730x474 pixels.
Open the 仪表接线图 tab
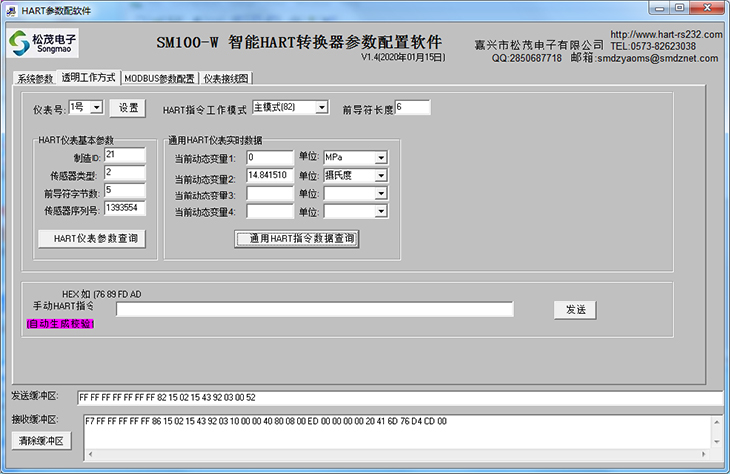(x=226, y=79)
